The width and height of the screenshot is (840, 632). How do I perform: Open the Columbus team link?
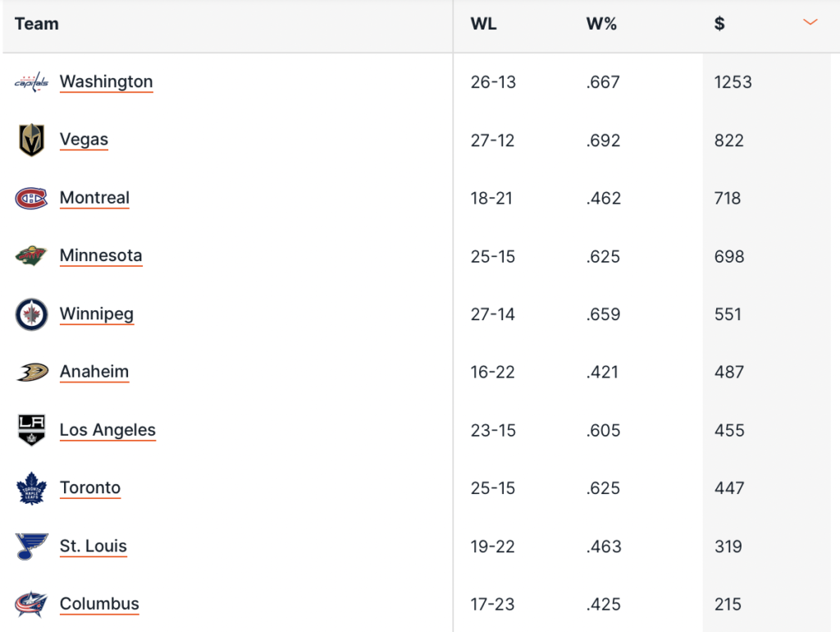99,605
